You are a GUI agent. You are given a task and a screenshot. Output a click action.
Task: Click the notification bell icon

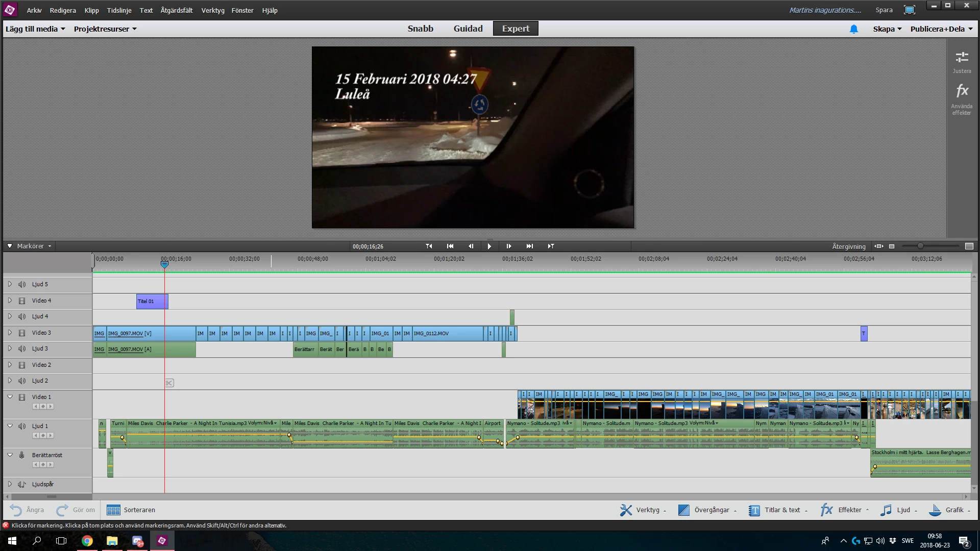854,29
